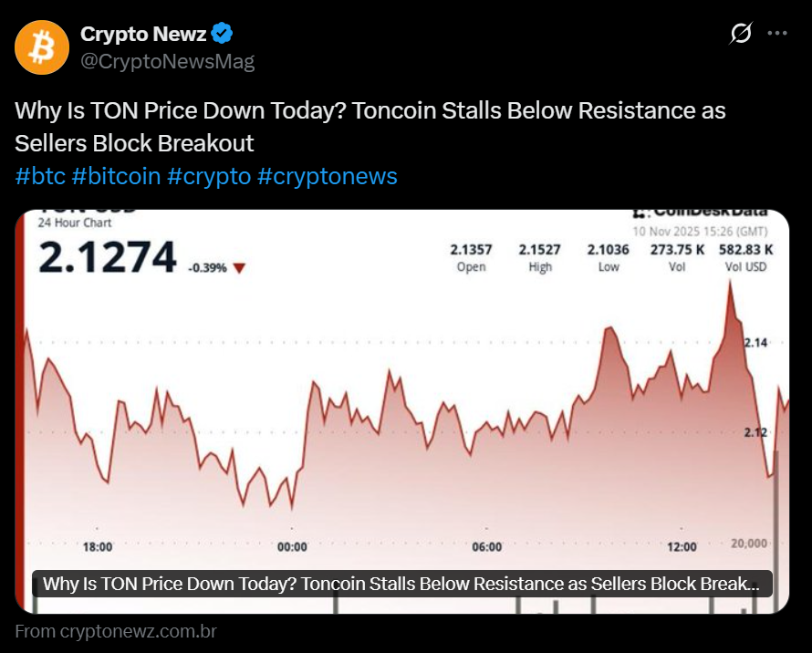Click the 2.1274 price figure
Screen dimensions: 812x653
coord(107,257)
